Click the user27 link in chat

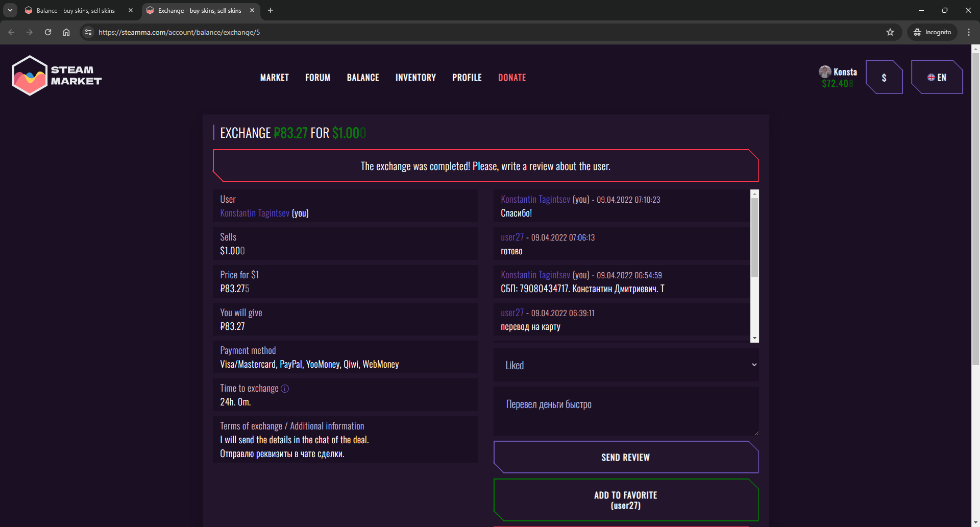click(x=512, y=237)
